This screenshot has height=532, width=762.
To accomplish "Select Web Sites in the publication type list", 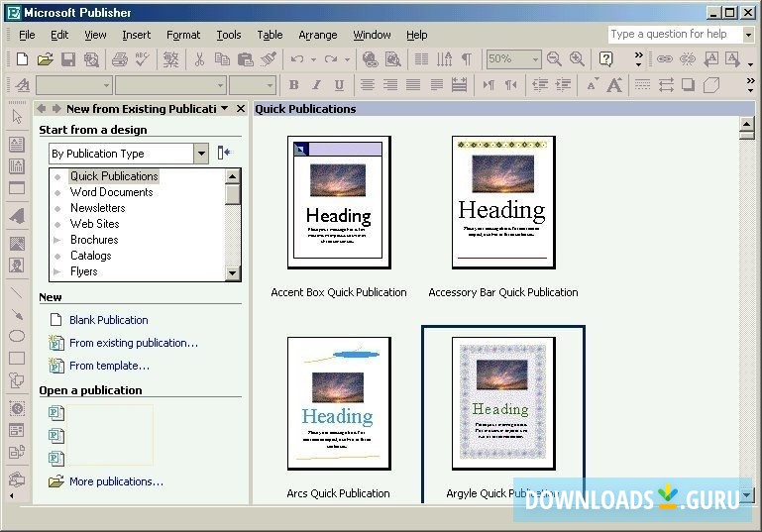I will click(95, 224).
